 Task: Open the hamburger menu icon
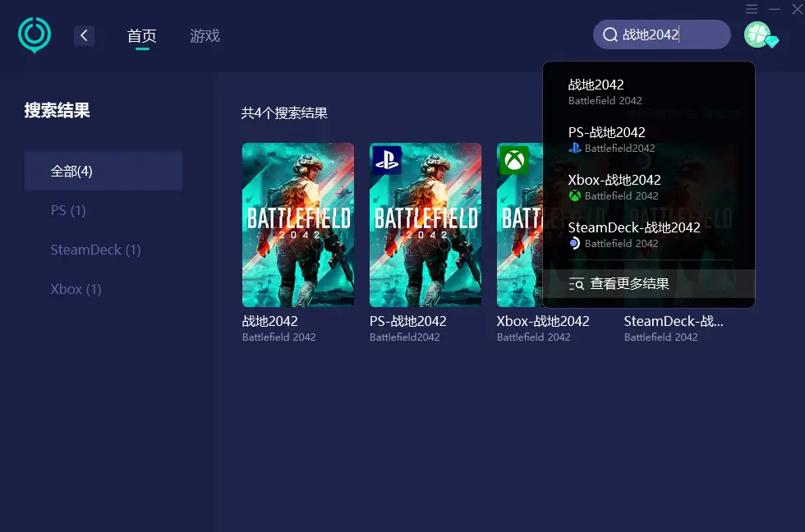point(752,9)
